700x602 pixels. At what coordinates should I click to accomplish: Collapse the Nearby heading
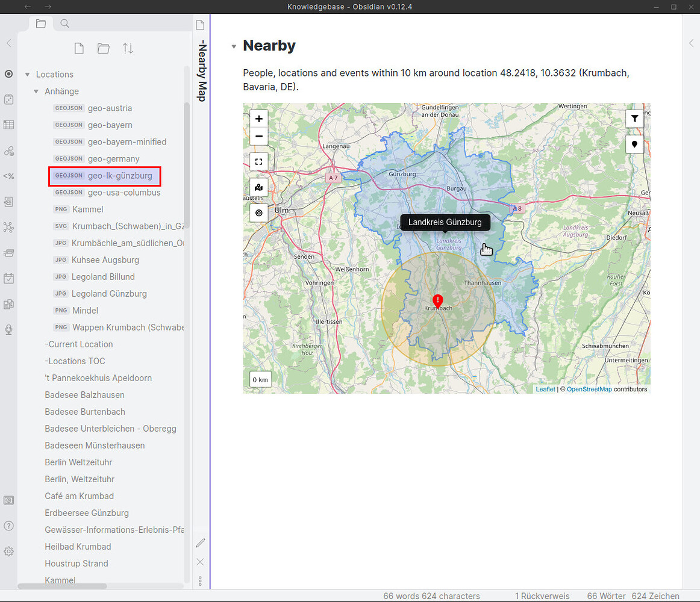click(x=234, y=45)
